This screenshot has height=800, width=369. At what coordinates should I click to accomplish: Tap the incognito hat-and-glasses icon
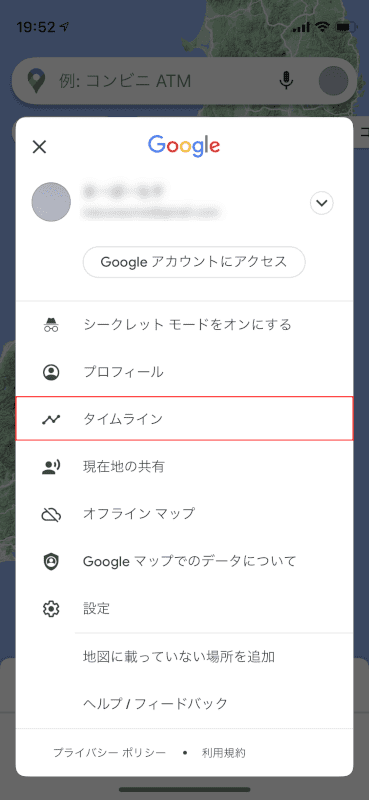[51, 324]
